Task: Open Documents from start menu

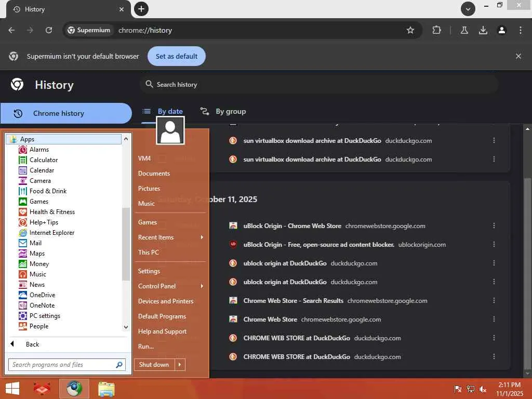Action: pyautogui.click(x=154, y=174)
